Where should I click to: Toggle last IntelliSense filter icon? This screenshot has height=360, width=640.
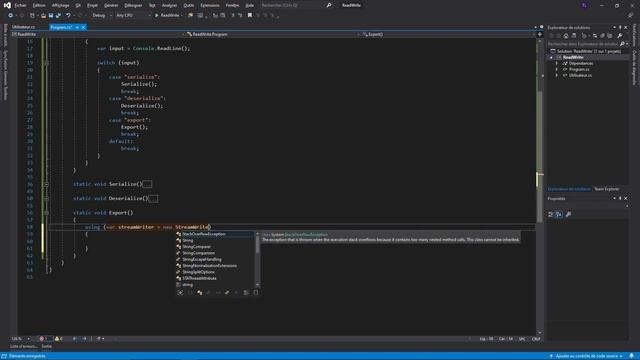click(256, 293)
